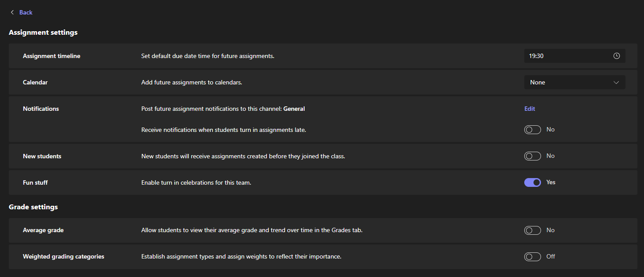Turn on weighted grading categories

[x=532, y=256]
